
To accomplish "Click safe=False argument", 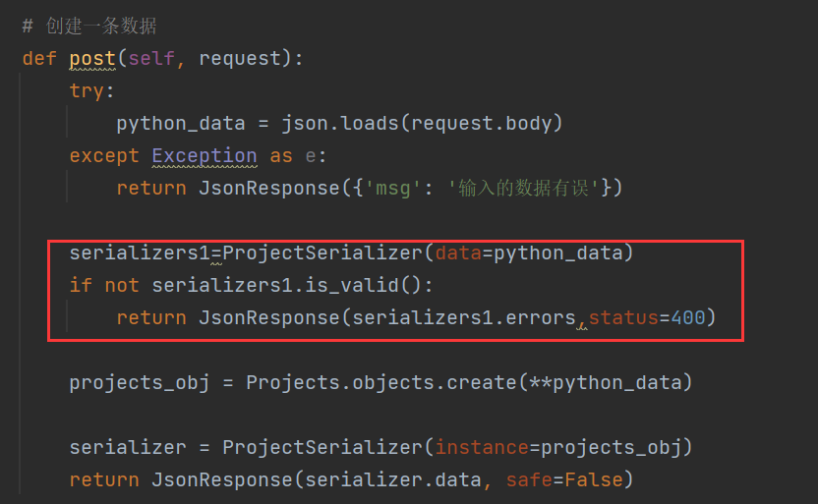I will click(x=564, y=480).
